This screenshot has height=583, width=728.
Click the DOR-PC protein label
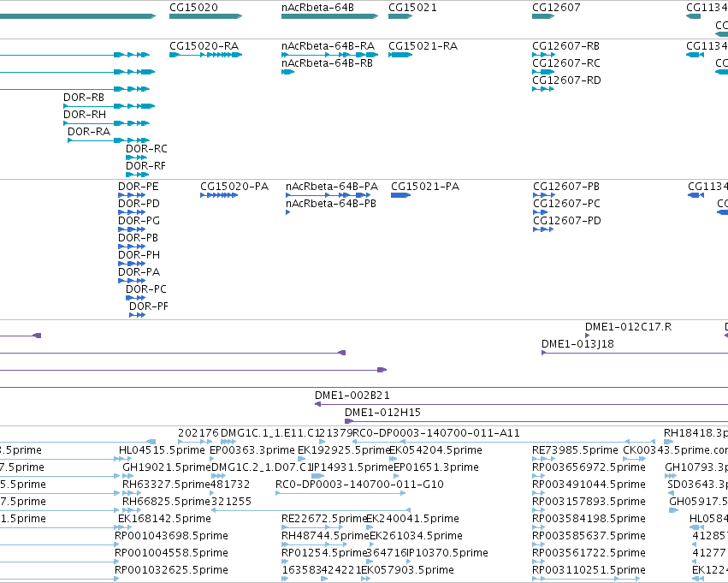pyautogui.click(x=145, y=290)
